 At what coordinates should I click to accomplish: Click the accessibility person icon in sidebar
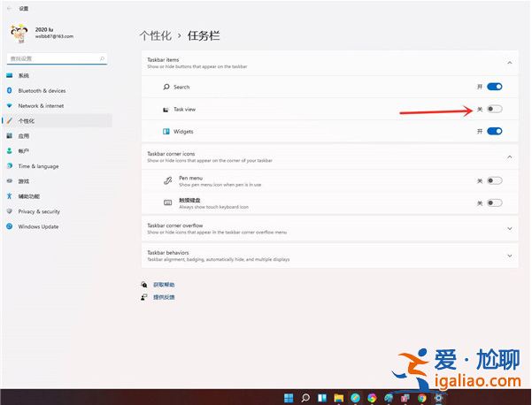click(10, 196)
